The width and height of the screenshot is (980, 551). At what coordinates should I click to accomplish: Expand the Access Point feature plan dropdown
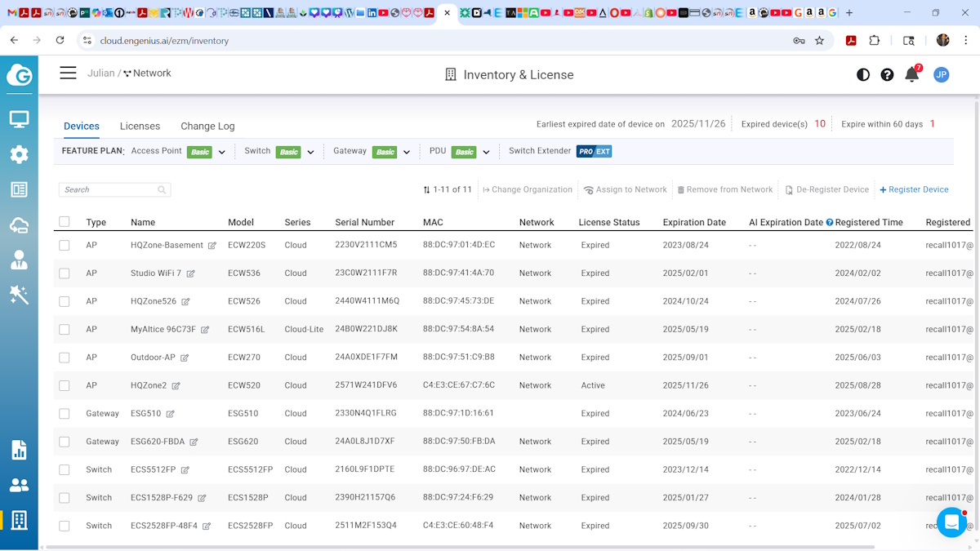tap(221, 152)
